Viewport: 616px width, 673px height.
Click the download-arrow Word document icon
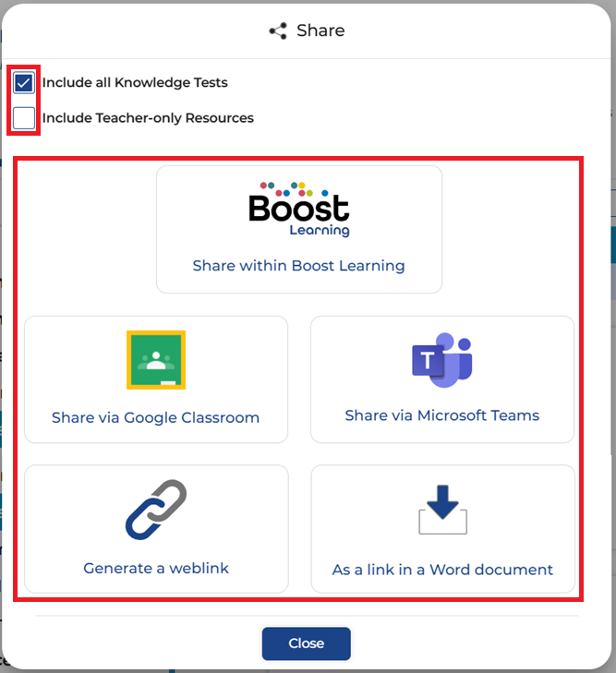pos(442,510)
